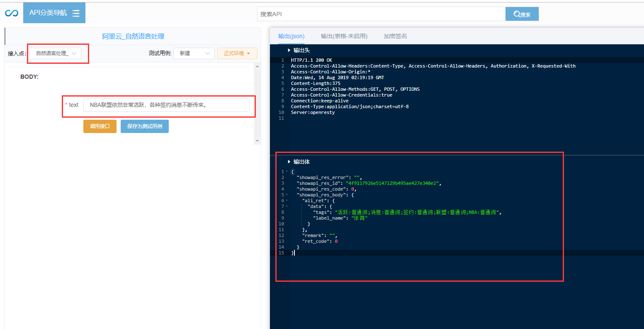
Task: Click the Content-Type:application/json line
Action: coord(350,106)
